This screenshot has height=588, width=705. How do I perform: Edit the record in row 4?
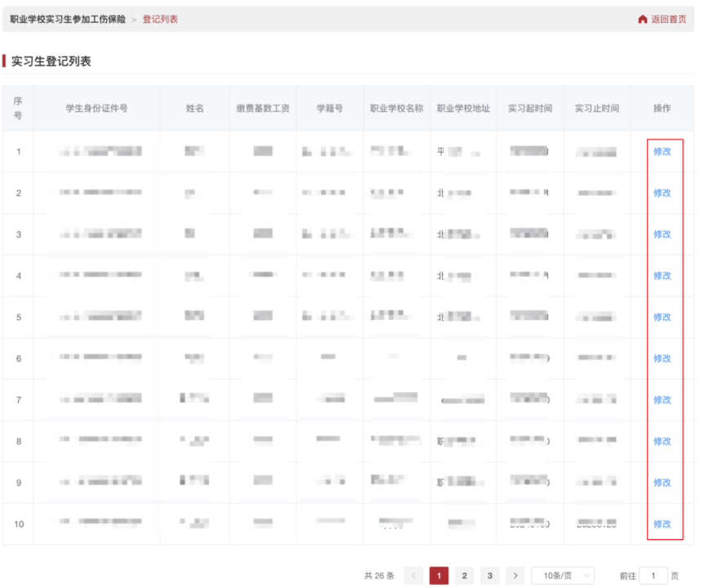(x=662, y=276)
